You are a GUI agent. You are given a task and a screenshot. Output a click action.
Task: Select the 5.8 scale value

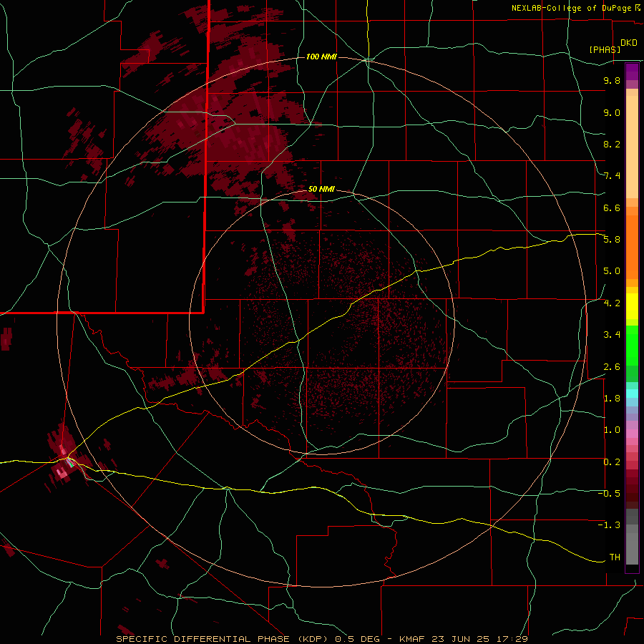pyautogui.click(x=612, y=240)
